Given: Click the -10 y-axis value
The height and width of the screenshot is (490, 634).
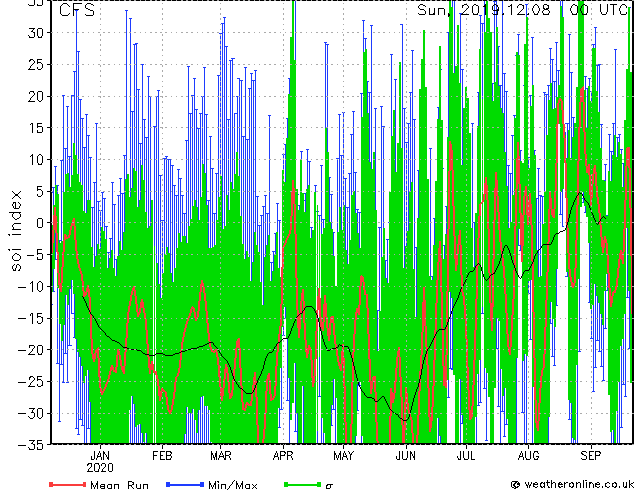Looking at the screenshot, I should coord(31,286).
